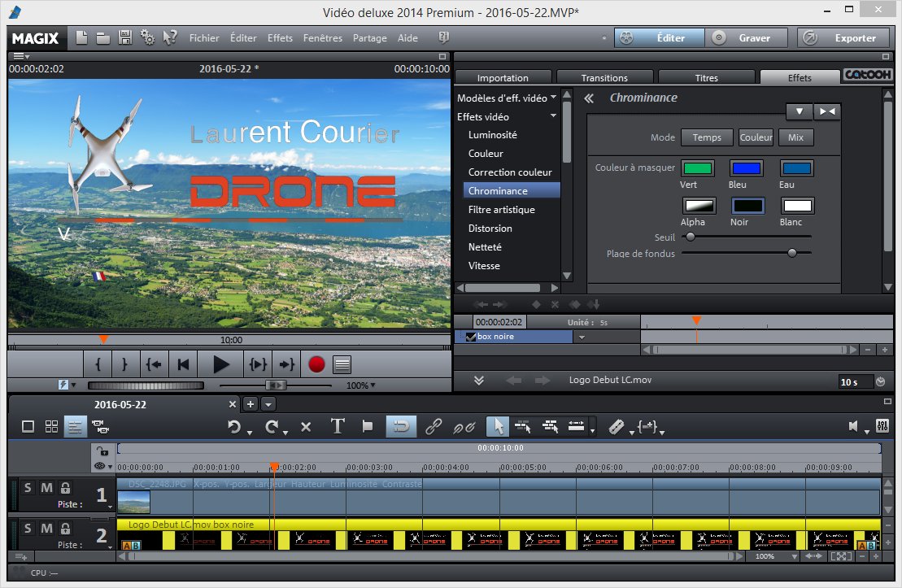Select the Filtre artistique effect
The height and width of the screenshot is (588, 902).
[x=502, y=210]
